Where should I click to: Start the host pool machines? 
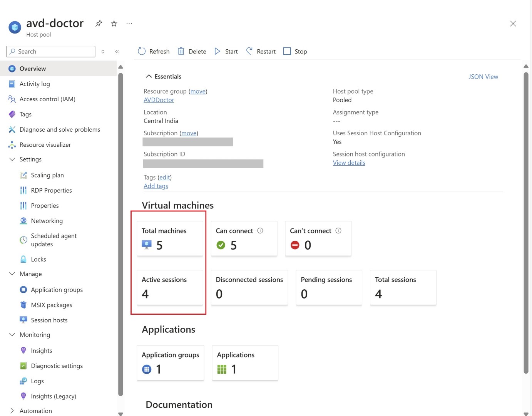(x=226, y=51)
